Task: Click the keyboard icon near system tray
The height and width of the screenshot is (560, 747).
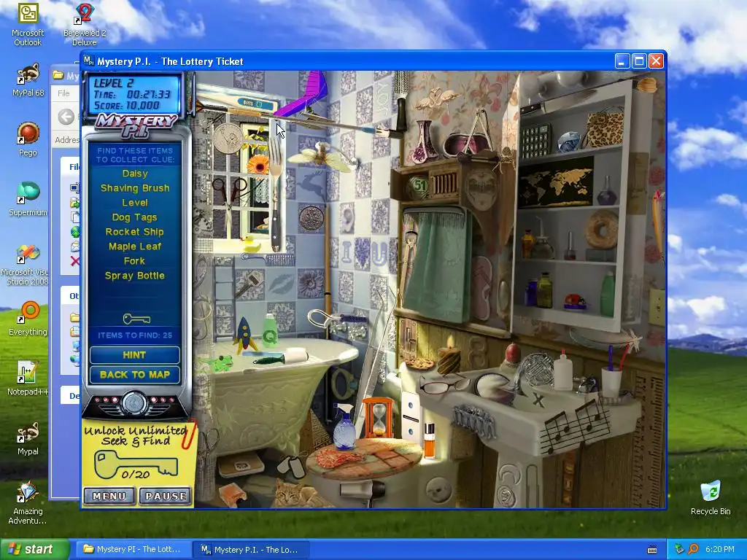Action: [652, 550]
